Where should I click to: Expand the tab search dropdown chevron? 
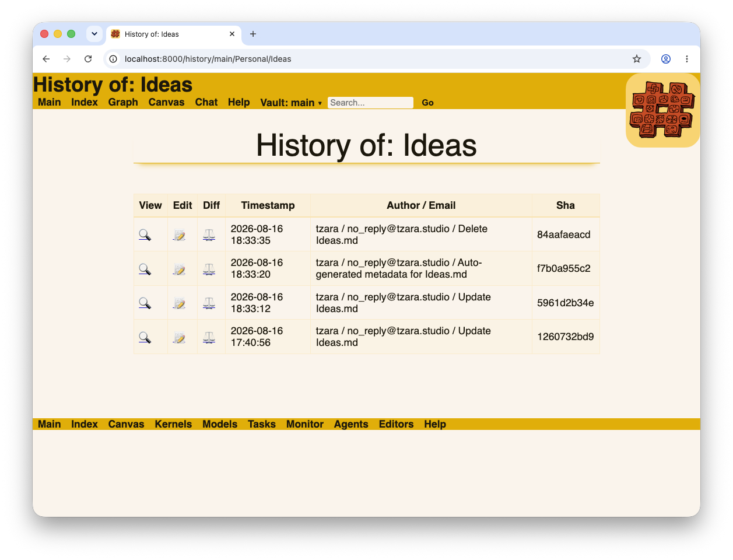coord(94,34)
